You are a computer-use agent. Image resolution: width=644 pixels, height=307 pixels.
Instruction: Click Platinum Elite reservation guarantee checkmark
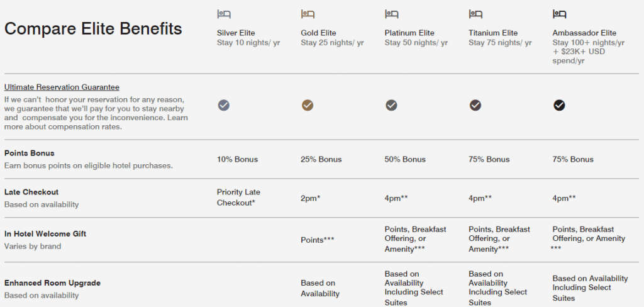tap(392, 105)
